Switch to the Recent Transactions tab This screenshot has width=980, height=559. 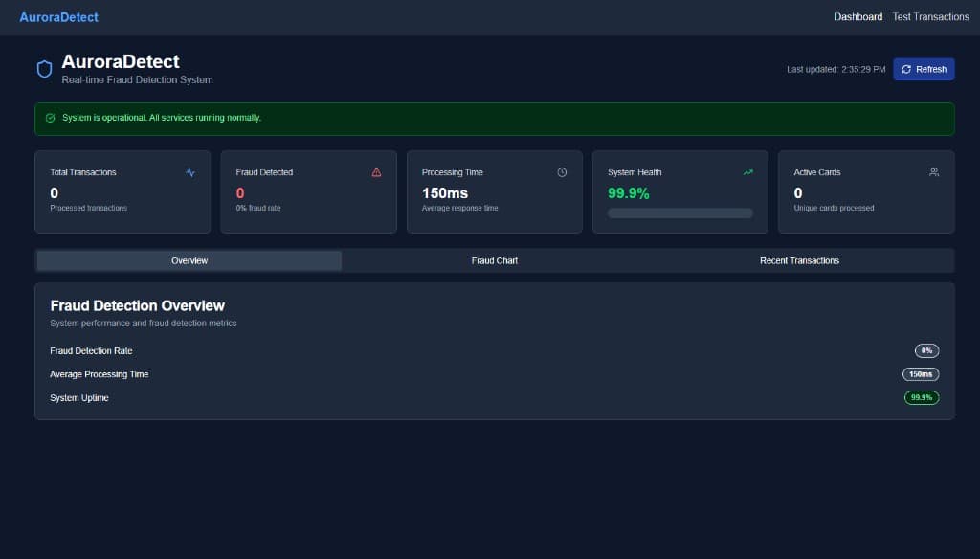coord(799,260)
